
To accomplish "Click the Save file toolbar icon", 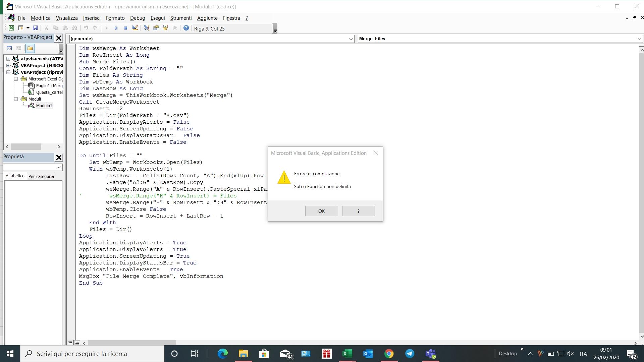I will point(35,28).
